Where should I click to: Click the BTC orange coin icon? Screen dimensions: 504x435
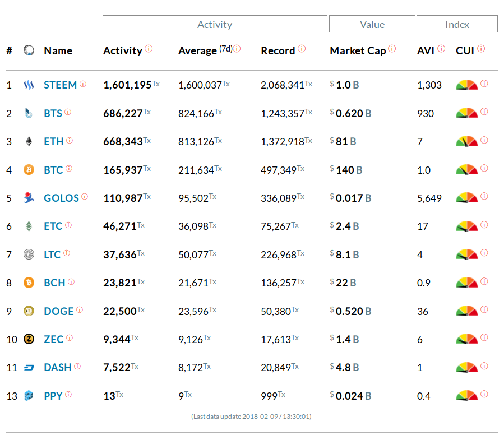tap(29, 169)
